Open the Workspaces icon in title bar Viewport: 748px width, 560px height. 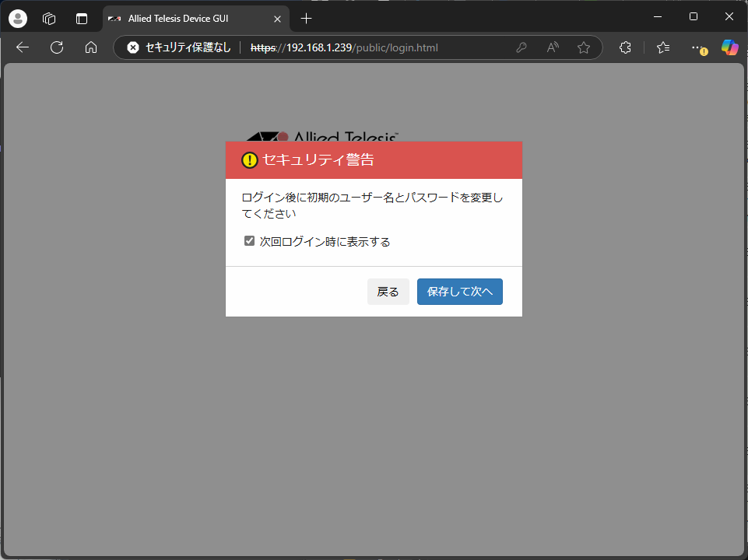click(x=49, y=18)
